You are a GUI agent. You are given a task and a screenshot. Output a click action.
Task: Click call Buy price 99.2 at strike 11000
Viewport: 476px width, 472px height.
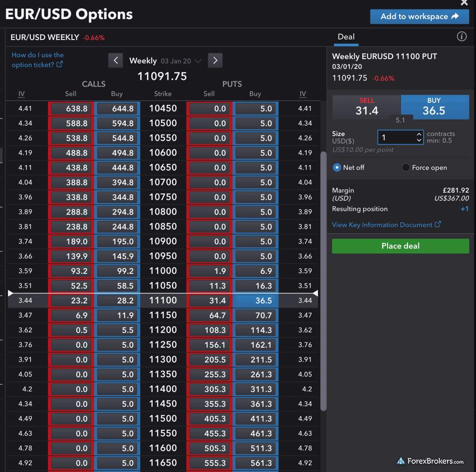coord(117,271)
